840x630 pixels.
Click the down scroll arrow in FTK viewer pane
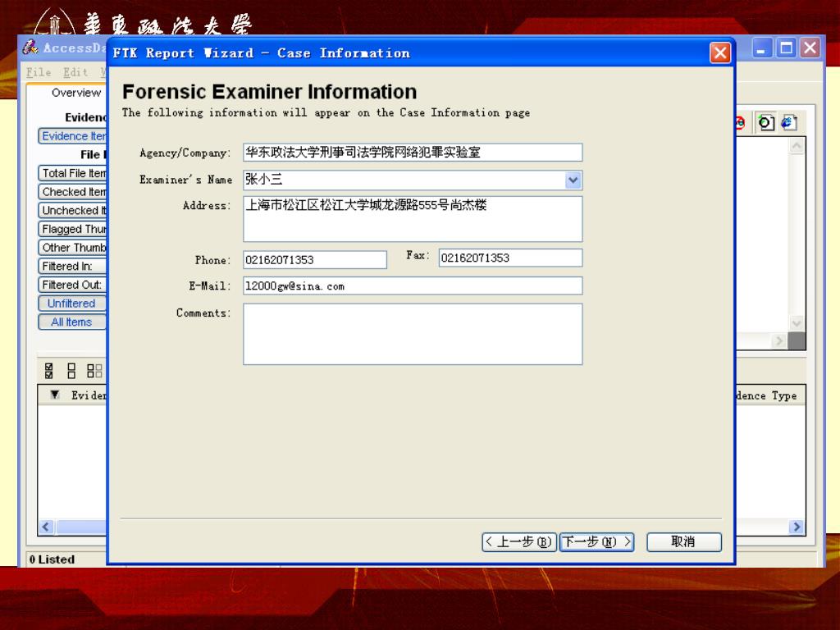[797, 323]
